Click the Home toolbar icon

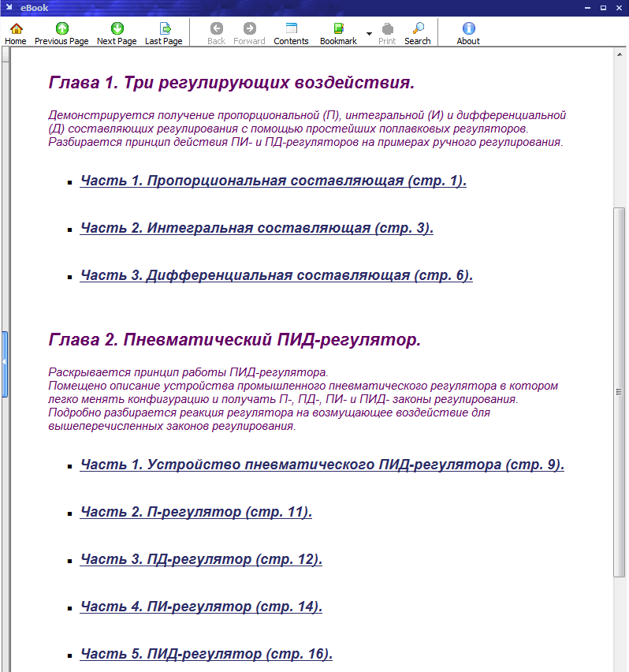[x=16, y=33]
